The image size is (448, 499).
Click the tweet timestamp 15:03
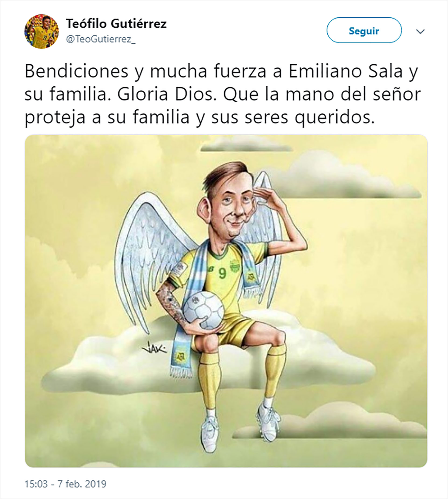coord(36,484)
